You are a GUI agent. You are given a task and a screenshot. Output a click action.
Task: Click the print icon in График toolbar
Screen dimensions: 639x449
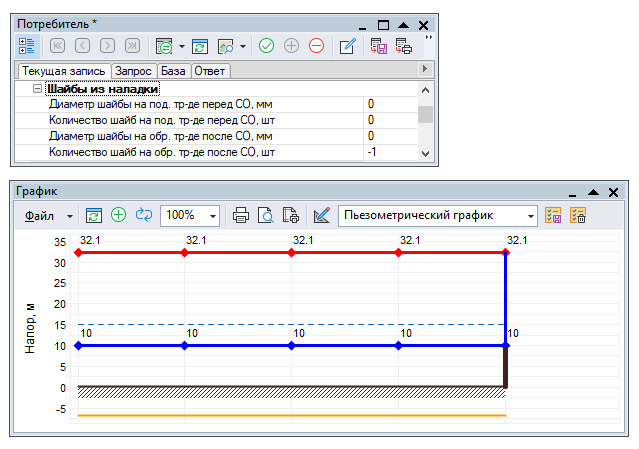(241, 215)
